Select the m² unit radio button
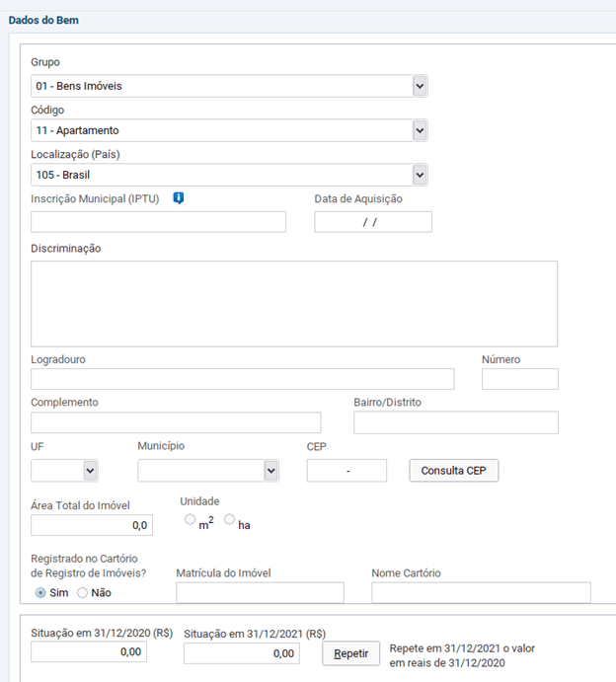The image size is (616, 682). [x=191, y=519]
